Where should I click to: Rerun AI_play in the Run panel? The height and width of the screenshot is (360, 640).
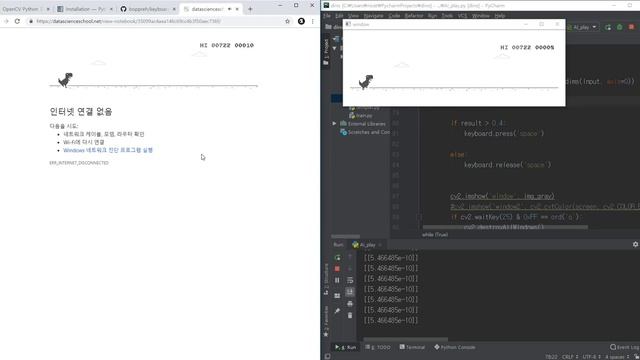(x=337, y=258)
